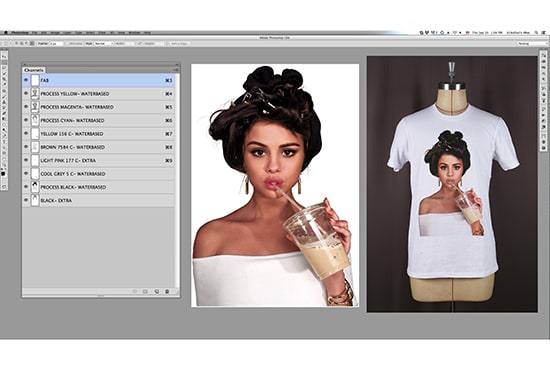Click Intersect with Selection mode icon
550x370 pixels.
32,43
